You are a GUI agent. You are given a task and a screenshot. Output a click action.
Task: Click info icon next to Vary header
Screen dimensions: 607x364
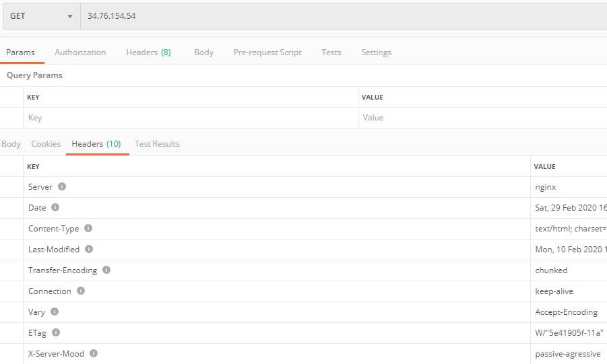(55, 312)
